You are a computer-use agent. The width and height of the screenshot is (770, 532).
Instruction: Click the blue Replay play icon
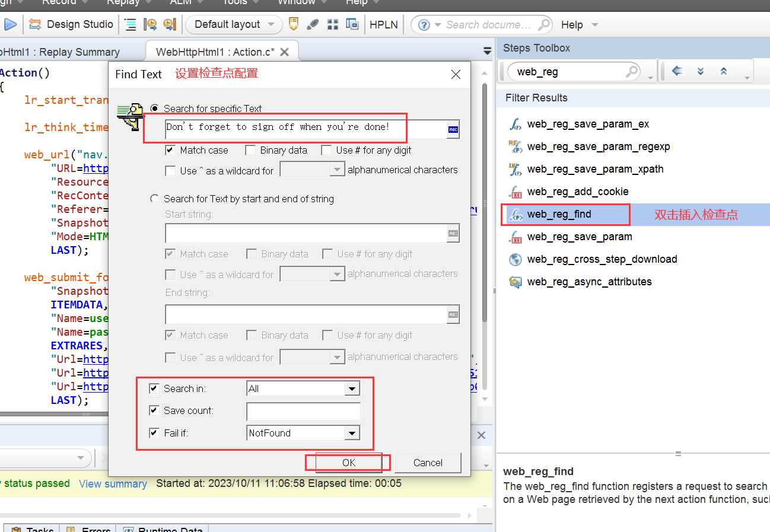[10, 24]
